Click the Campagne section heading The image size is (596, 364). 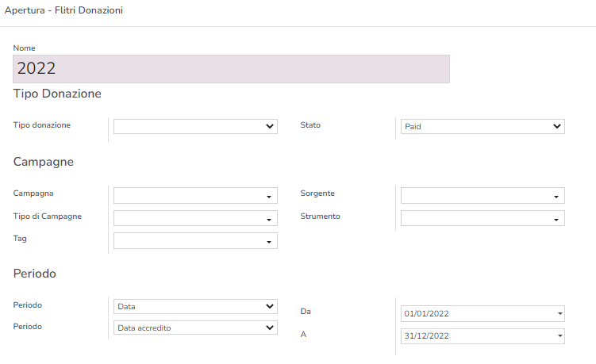44,162
